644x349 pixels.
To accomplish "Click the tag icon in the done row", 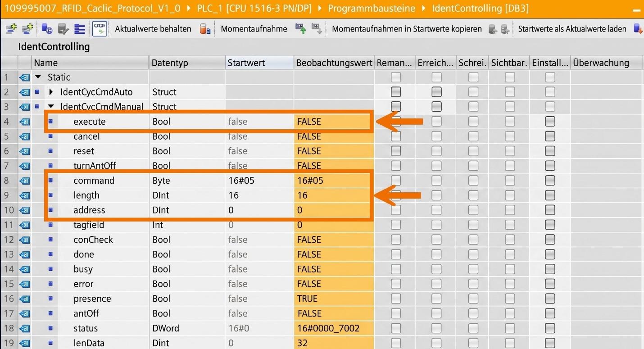I will click(x=24, y=254).
